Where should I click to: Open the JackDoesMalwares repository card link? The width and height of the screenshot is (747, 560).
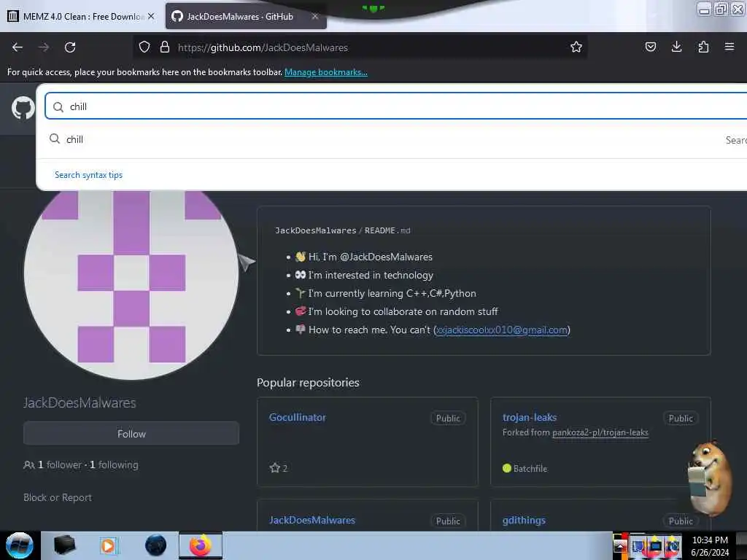coord(312,520)
